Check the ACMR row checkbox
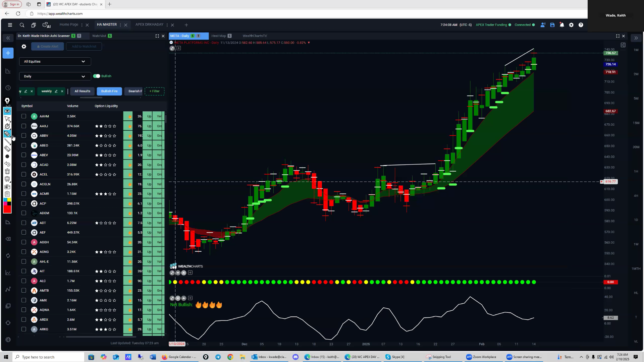 tap(23, 194)
